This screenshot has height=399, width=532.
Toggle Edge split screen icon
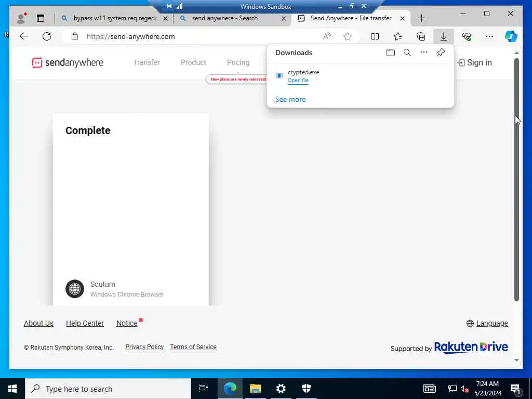coord(375,36)
